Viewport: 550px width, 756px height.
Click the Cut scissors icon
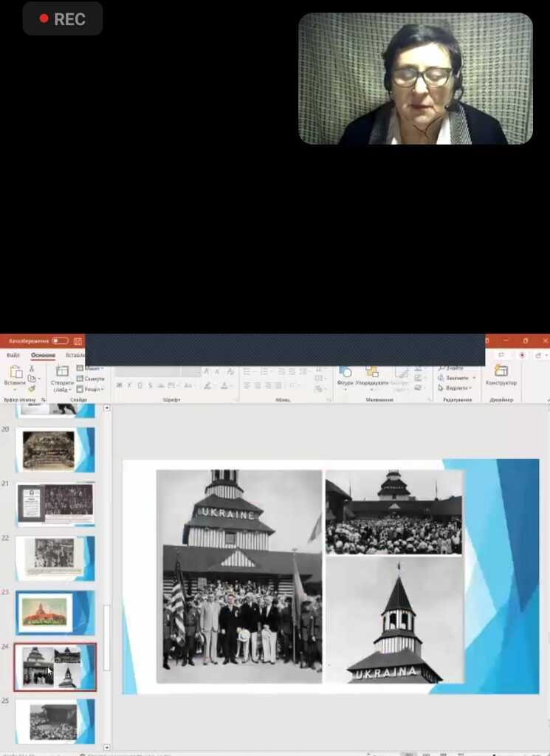coord(32,368)
